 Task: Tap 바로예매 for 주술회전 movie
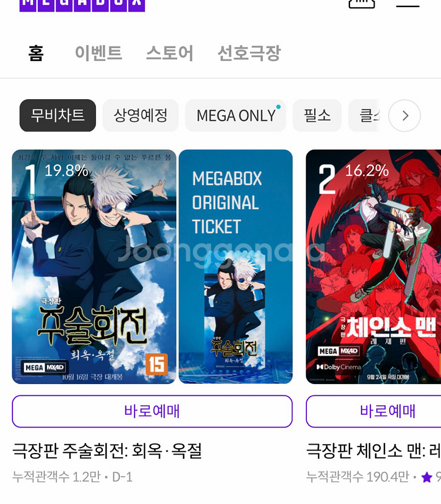pyautogui.click(x=152, y=411)
